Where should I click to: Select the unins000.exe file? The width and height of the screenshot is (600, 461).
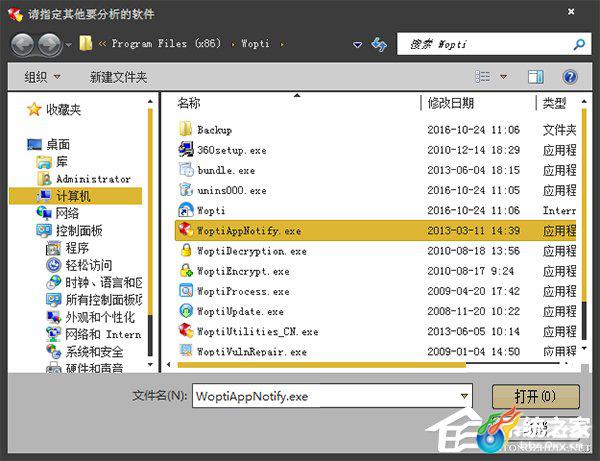(232, 191)
